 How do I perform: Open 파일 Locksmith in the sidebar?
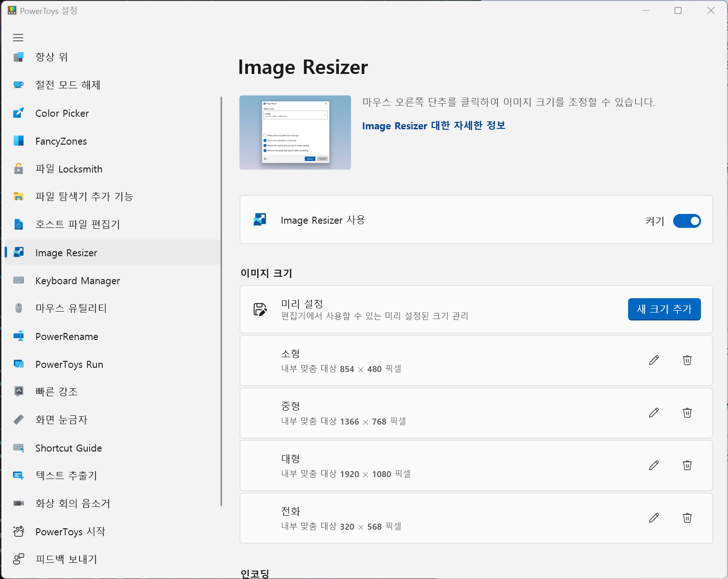tap(113, 169)
